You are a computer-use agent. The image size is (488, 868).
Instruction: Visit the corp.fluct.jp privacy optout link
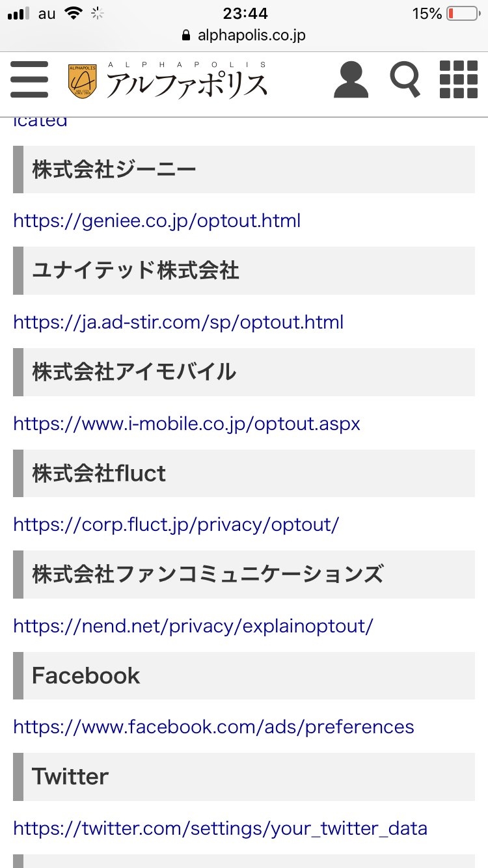(x=176, y=524)
